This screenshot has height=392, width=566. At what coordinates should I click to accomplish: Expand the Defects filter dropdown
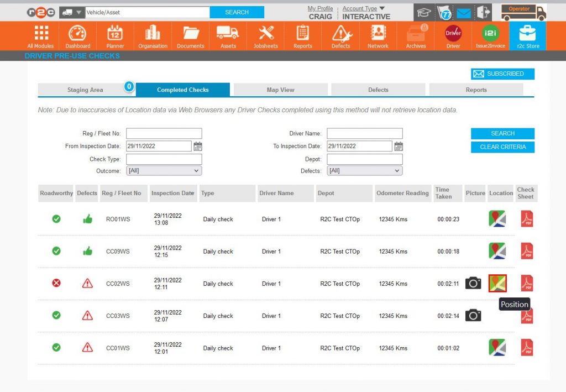coord(364,171)
